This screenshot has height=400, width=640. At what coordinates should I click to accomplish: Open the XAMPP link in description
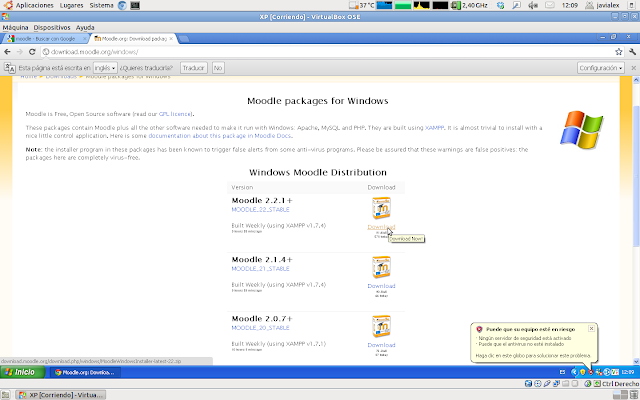coord(434,128)
